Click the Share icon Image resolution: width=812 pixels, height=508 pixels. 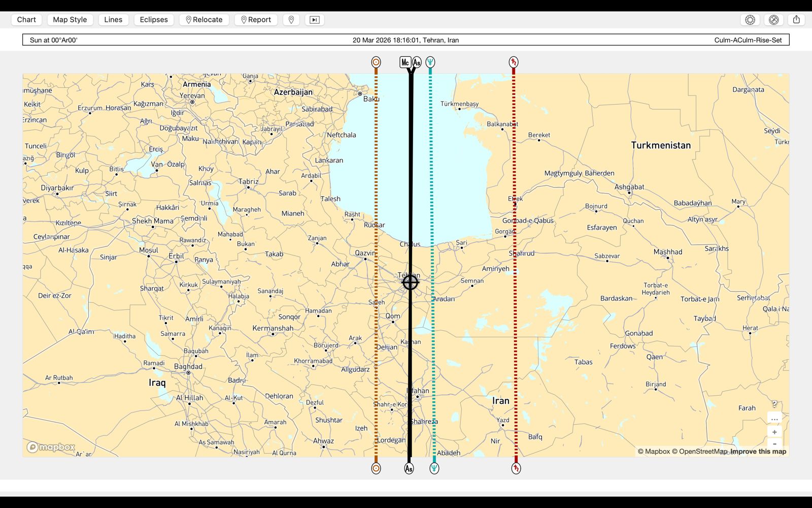pos(796,20)
